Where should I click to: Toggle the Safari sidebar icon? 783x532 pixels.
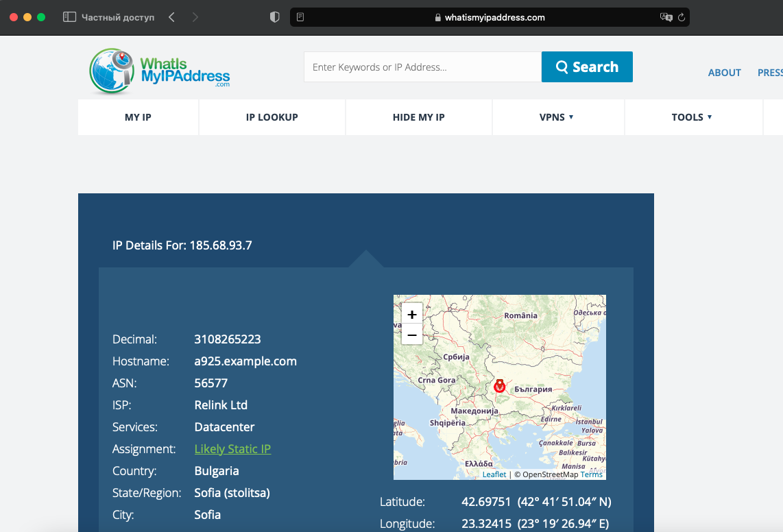click(x=69, y=17)
